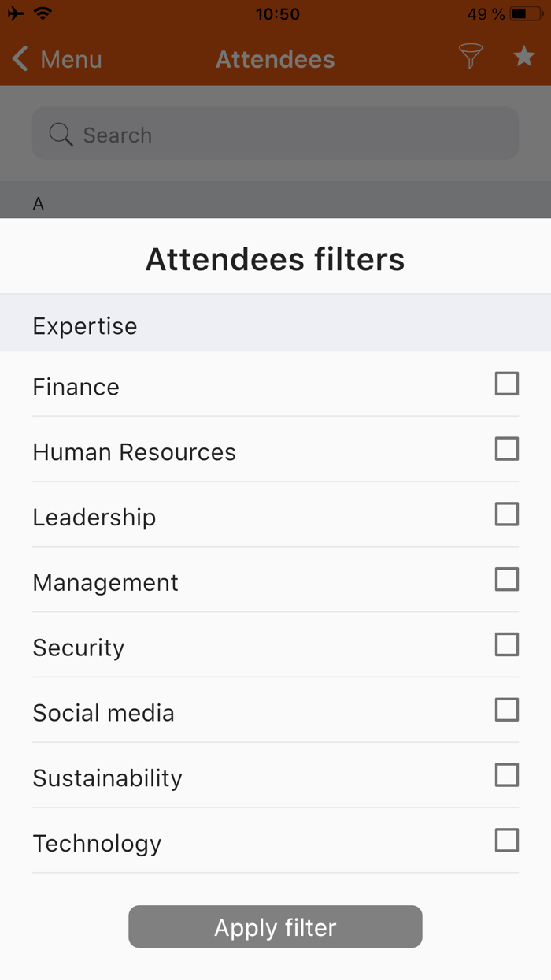Check the Finance expertise checkbox

click(507, 384)
